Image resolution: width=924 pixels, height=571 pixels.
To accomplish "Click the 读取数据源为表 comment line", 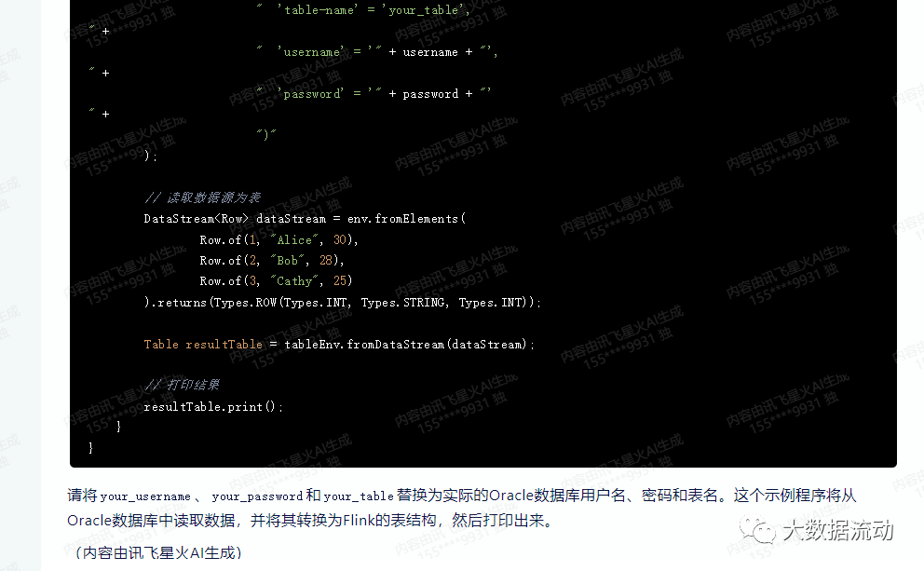I will point(202,197).
